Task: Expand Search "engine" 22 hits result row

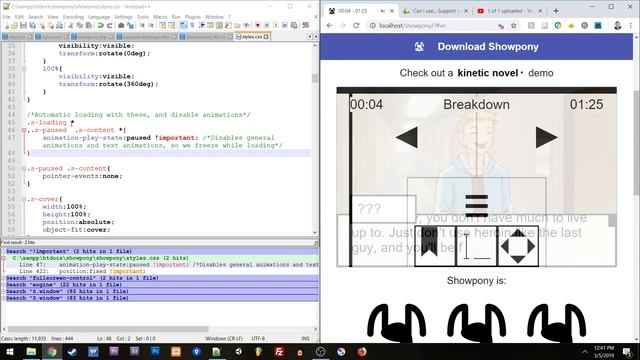Action: [3, 285]
